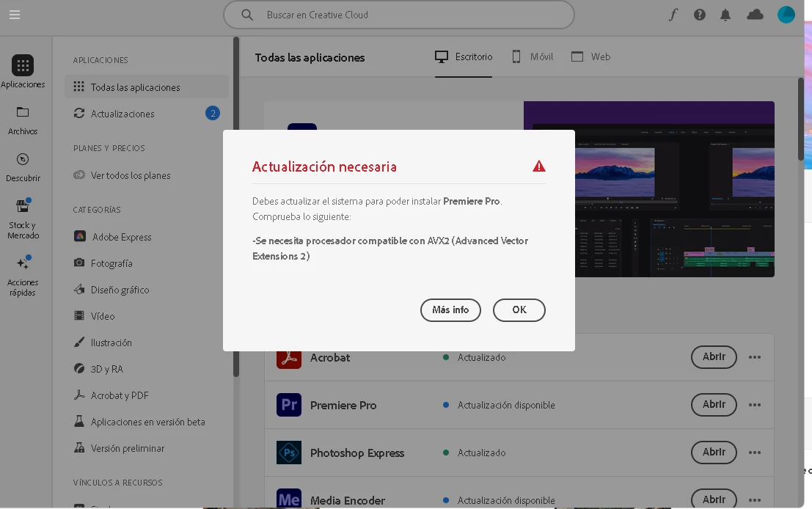
Task: Open cloud sync status icon
Action: pyautogui.click(x=755, y=15)
